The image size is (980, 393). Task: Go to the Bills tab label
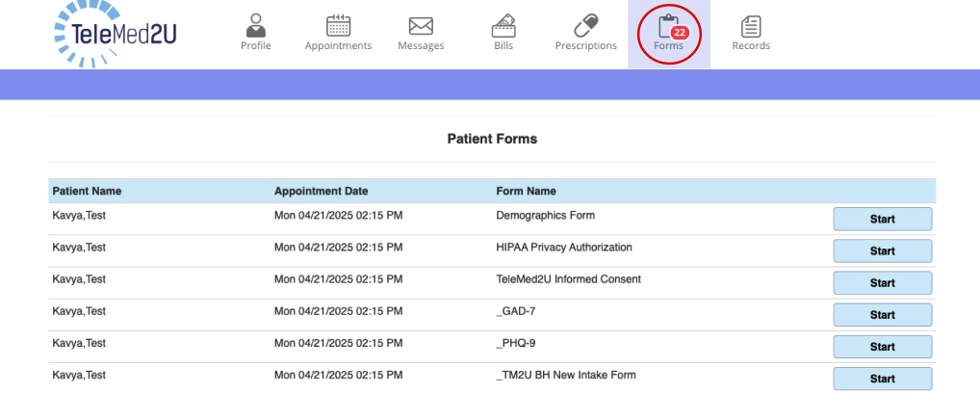[503, 45]
